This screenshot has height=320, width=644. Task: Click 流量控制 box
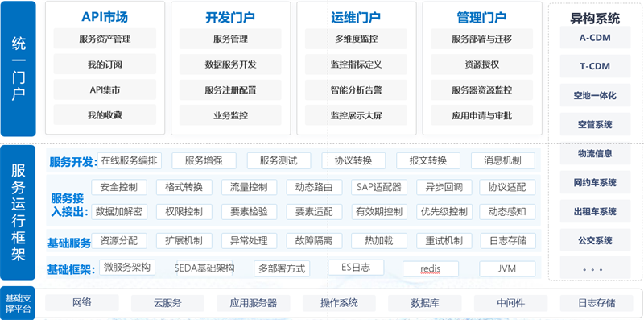[249, 187]
